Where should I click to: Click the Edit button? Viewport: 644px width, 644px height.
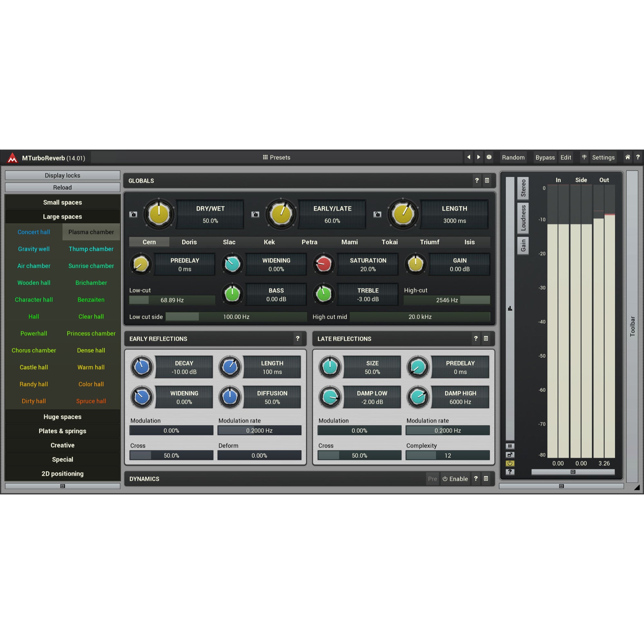point(566,157)
